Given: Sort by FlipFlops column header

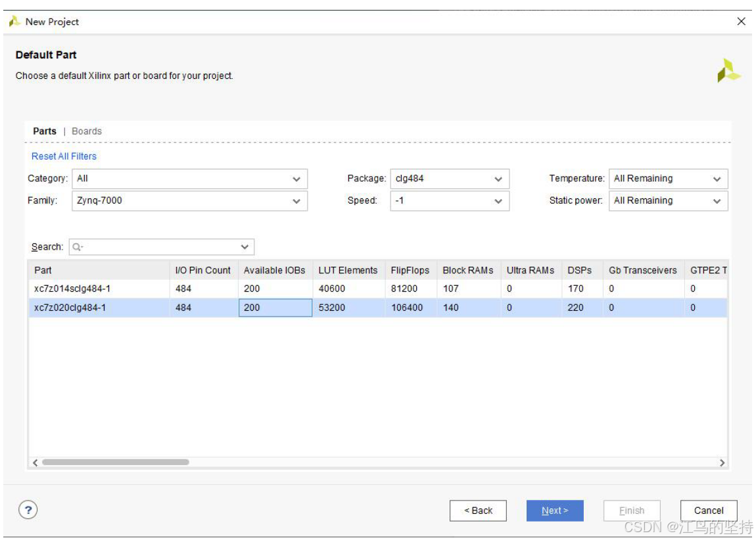Looking at the screenshot, I should point(411,270).
